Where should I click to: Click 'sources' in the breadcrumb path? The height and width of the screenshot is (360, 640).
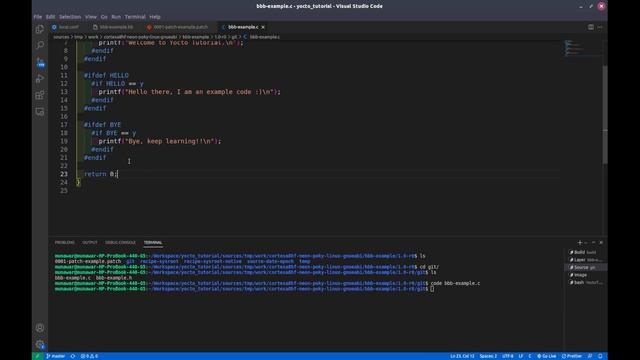[61, 37]
